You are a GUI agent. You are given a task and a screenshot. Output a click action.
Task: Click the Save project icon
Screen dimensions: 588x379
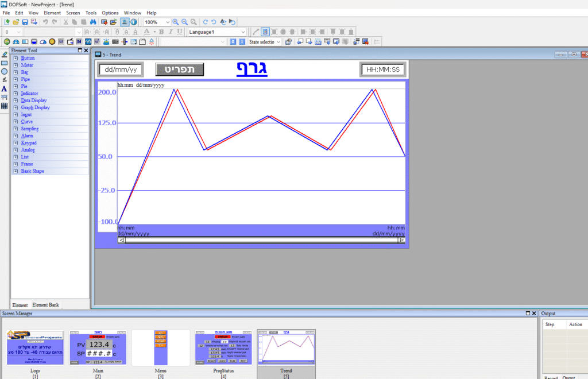click(25, 22)
